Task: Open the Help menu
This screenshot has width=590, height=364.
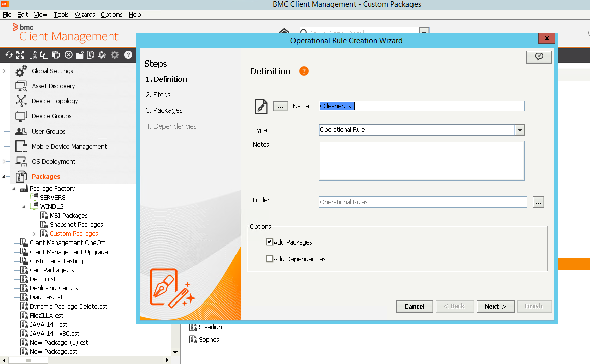Action: click(x=135, y=14)
